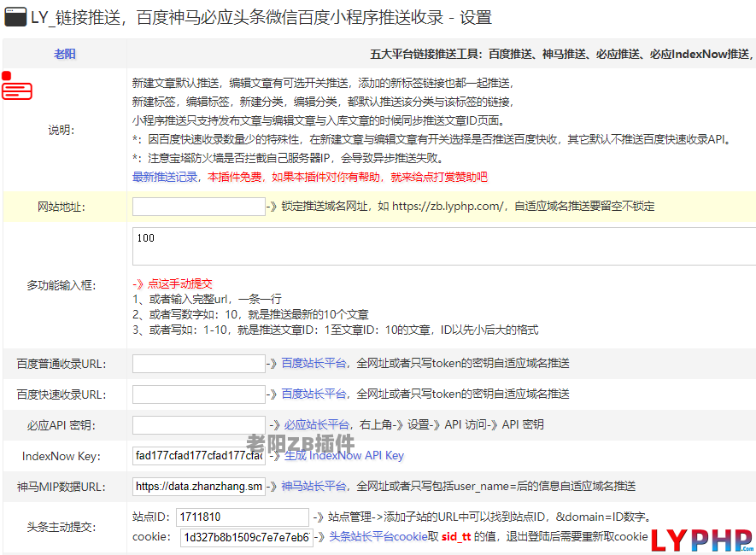Image resolution: width=756 pixels, height=555 pixels.
Task: Click instruction 3、或者写如：1-10
Action: point(336,330)
